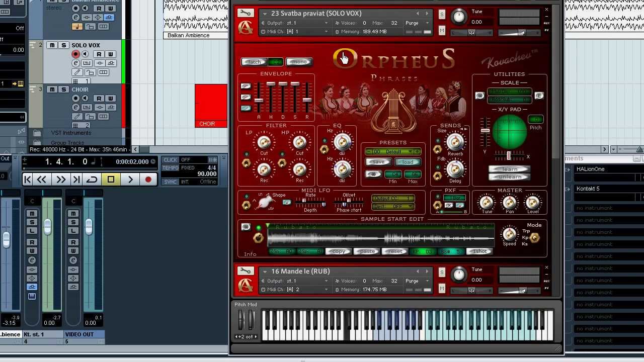
Task: Solo the Svatba praviat Kontakt instrument
Action: [442, 15]
